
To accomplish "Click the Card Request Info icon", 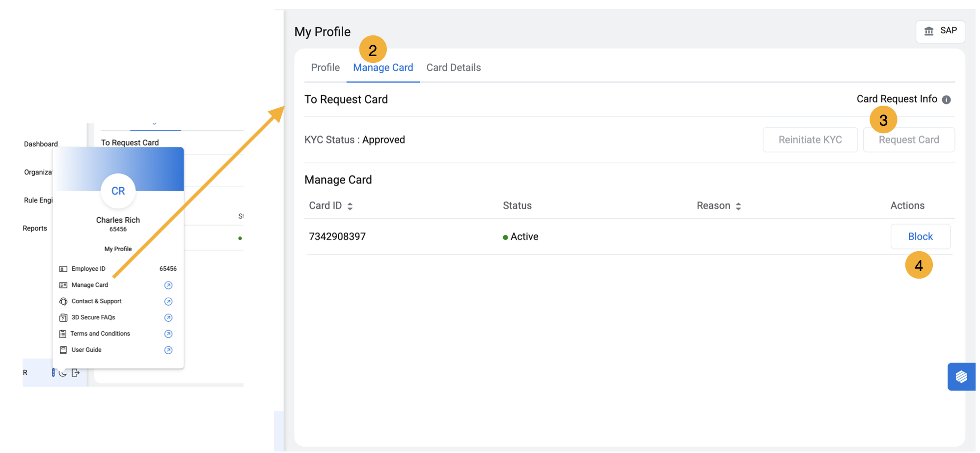I will [946, 100].
